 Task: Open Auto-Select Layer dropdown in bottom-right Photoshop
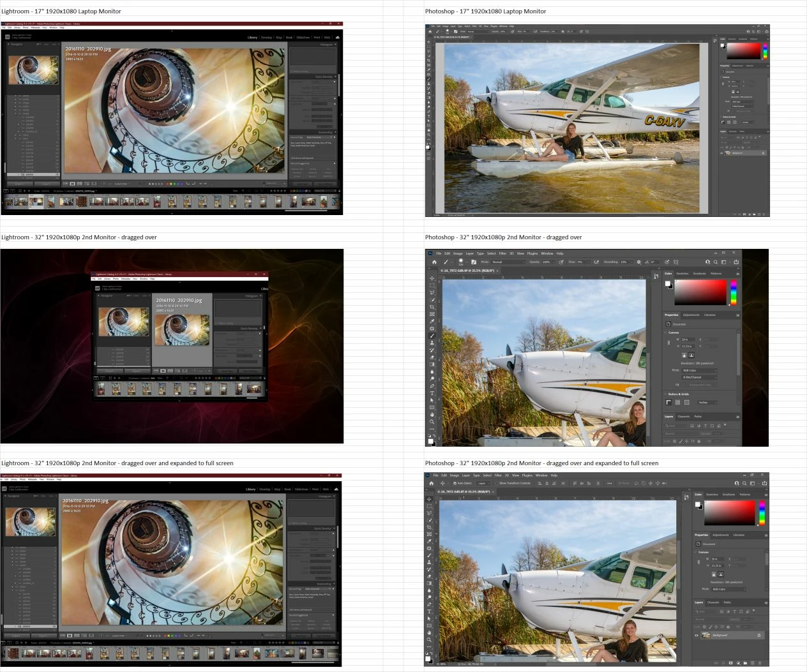pos(484,483)
